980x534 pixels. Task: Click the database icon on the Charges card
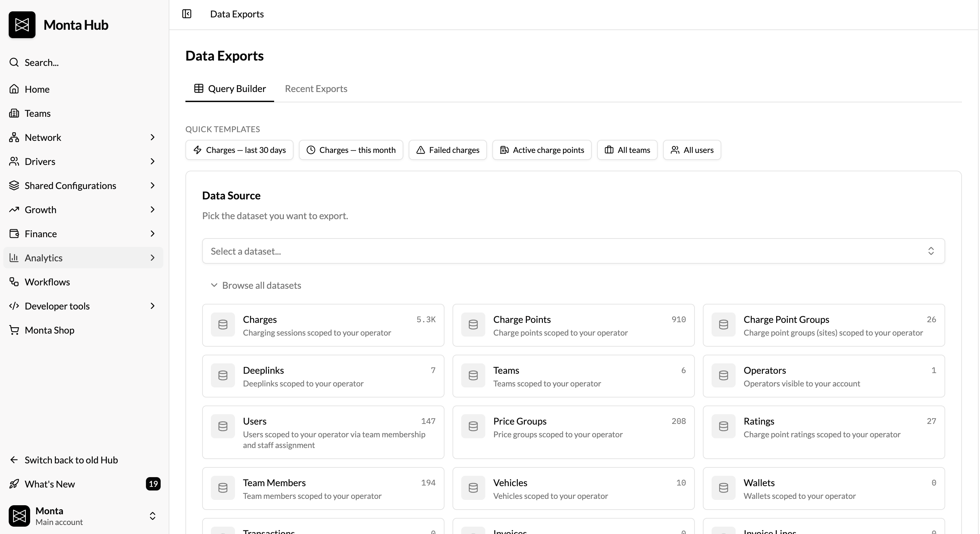[x=223, y=325]
